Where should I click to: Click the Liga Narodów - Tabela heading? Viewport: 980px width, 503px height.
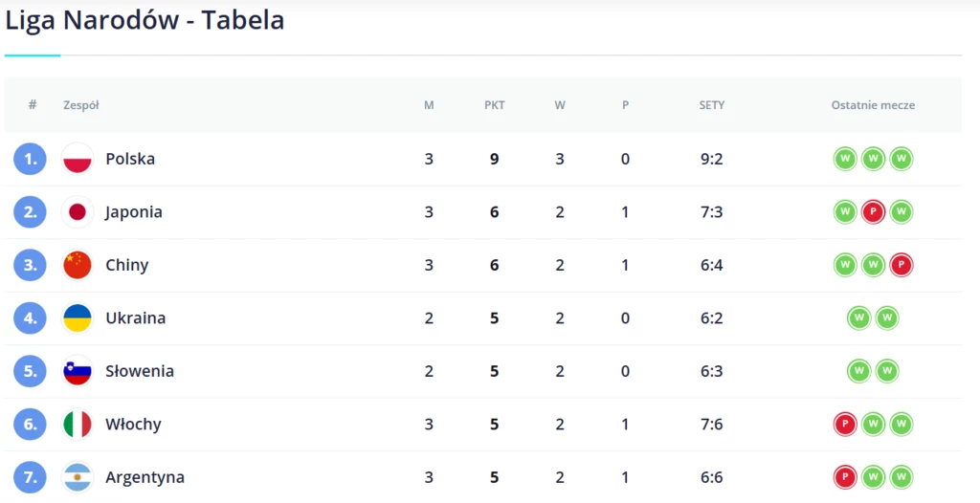[145, 20]
